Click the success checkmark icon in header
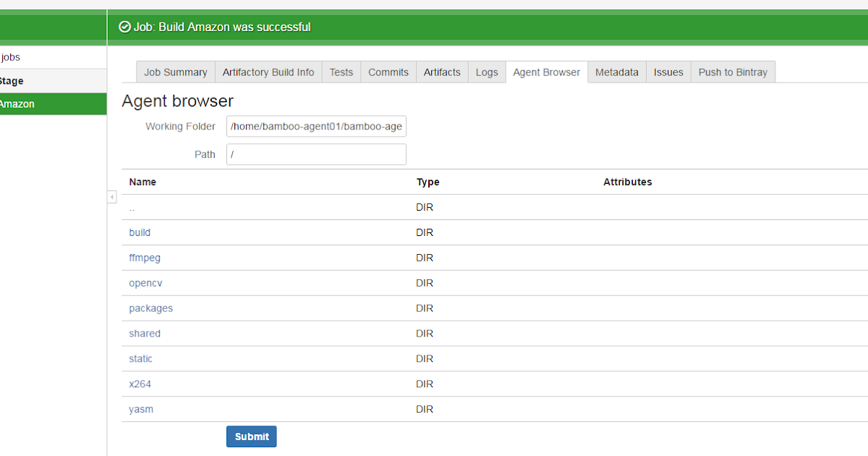 coord(124,27)
